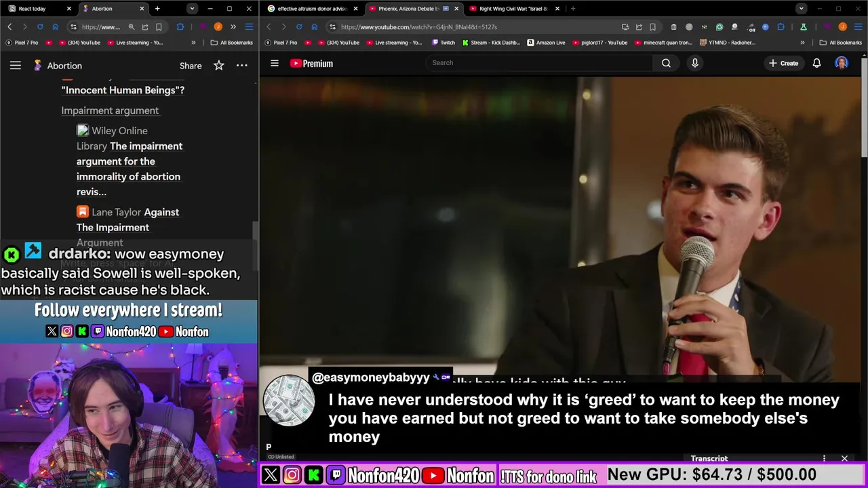This screenshot has height=488, width=868.
Task: Open the Notion page more-options ellipsis
Action: (x=241, y=66)
